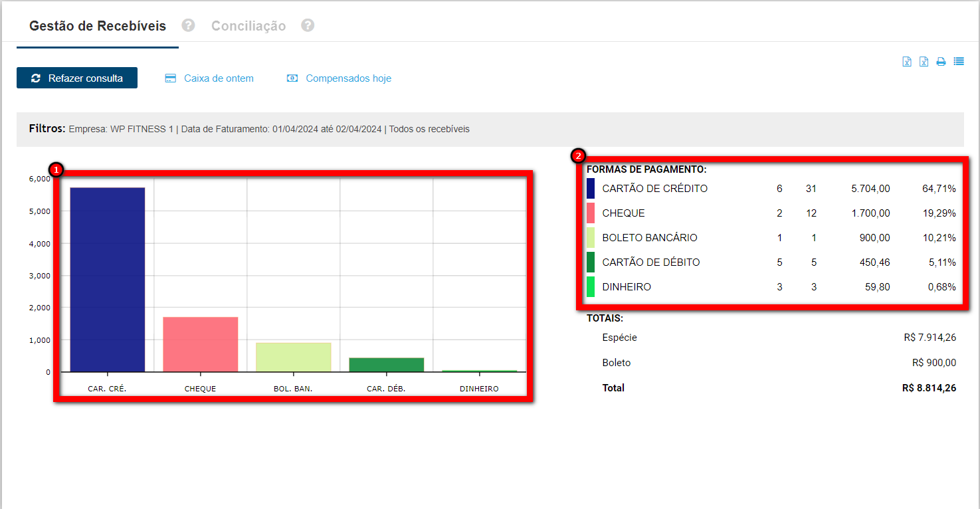Click the dark blue Cartão de Crédito swatch

click(591, 189)
